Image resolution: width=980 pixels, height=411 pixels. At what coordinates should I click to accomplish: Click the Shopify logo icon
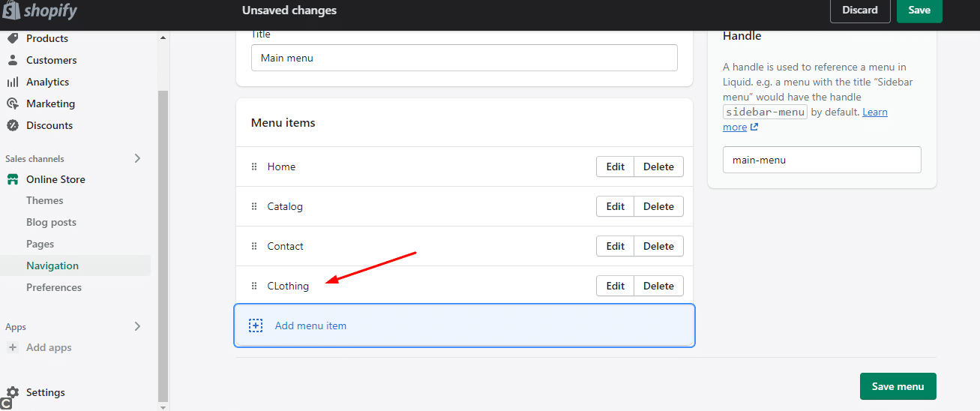click(10, 10)
